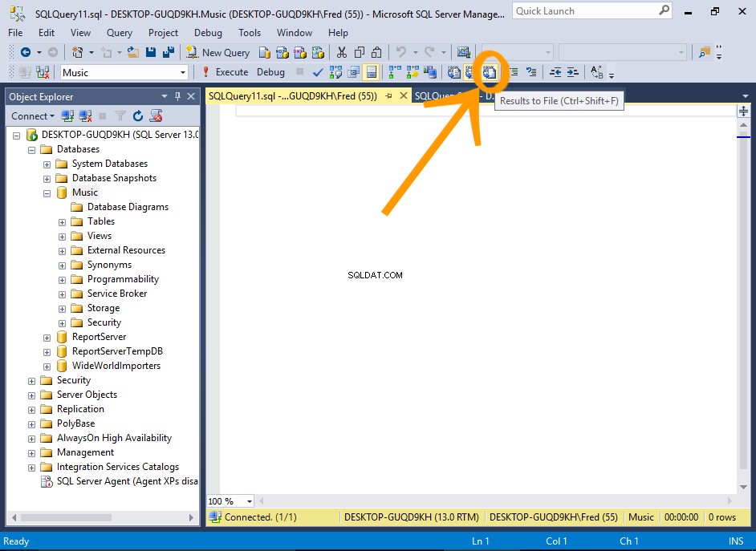Click Disconnect icon in Object Explorer

pyautogui.click(x=85, y=115)
